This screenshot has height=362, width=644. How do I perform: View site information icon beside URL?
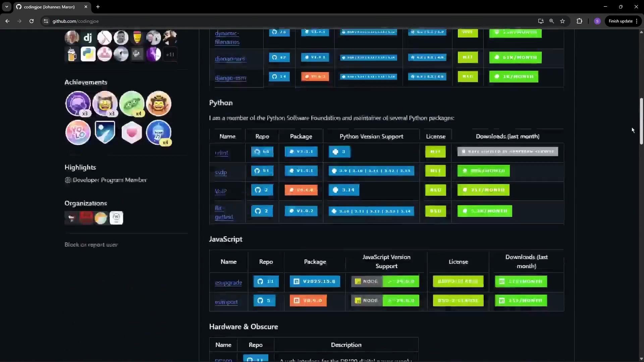(x=46, y=21)
